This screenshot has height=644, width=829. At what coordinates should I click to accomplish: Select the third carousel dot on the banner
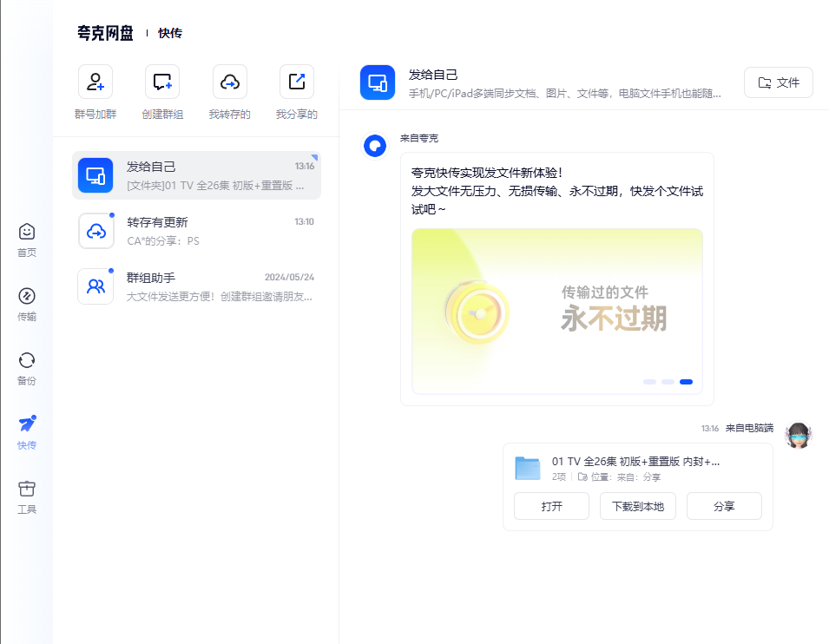pyautogui.click(x=688, y=381)
